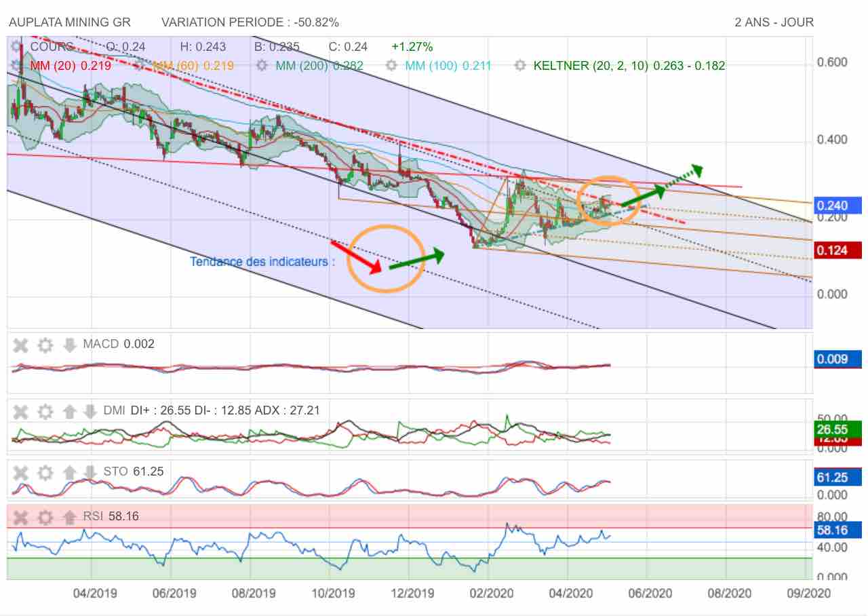This screenshot has height=616, width=868.
Task: Click the blue 58.16 RSI value tag
Action: [x=837, y=530]
